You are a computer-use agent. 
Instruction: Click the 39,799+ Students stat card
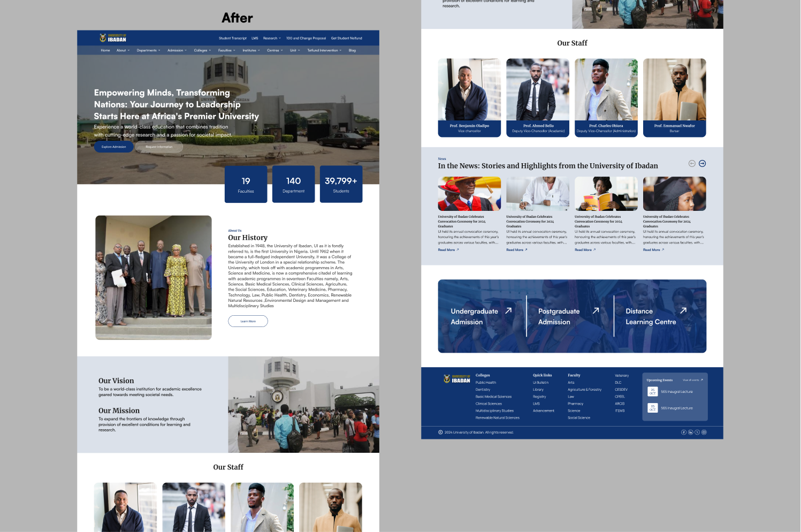pos(341,184)
